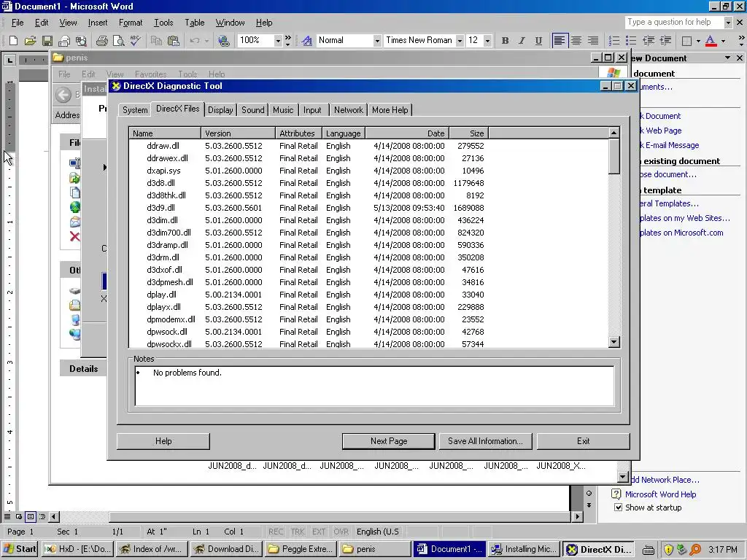The image size is (747, 560).
Task: Open Word's Format menu
Action: 131,23
